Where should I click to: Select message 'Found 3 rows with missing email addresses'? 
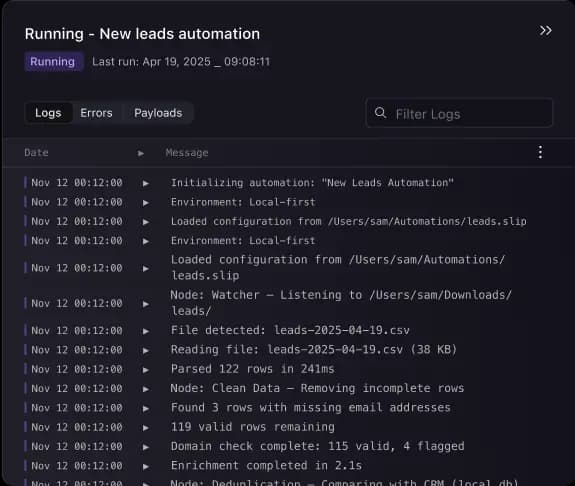pyautogui.click(x=311, y=408)
